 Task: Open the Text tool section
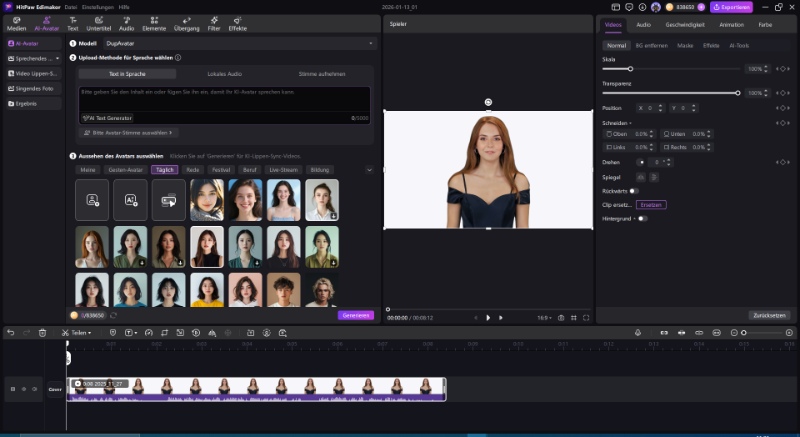pyautogui.click(x=73, y=24)
